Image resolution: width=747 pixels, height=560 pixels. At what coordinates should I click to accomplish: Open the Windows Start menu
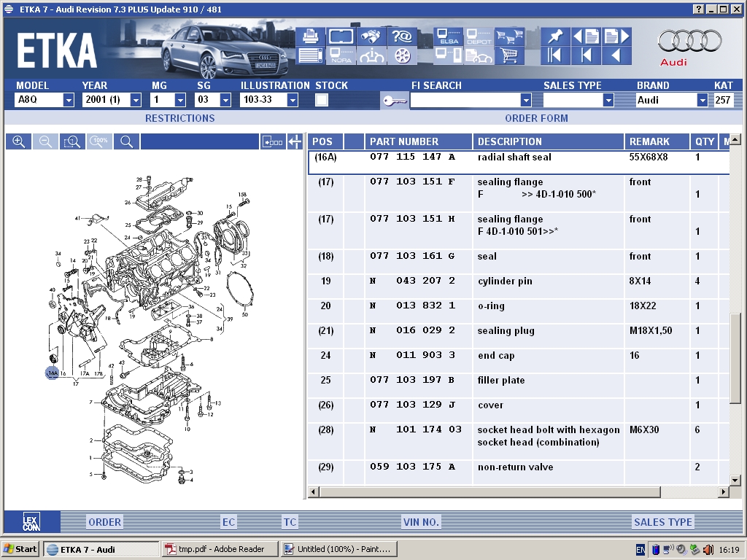20,549
